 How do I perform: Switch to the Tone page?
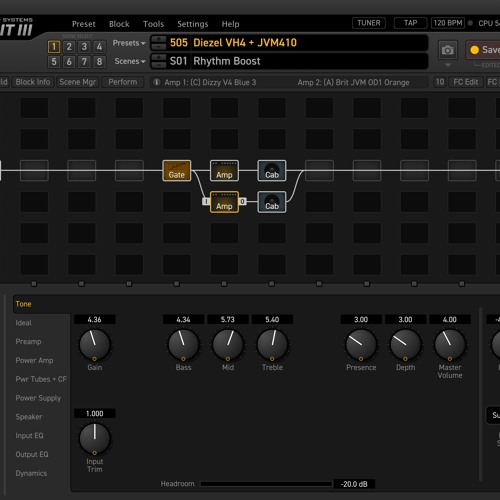23,304
